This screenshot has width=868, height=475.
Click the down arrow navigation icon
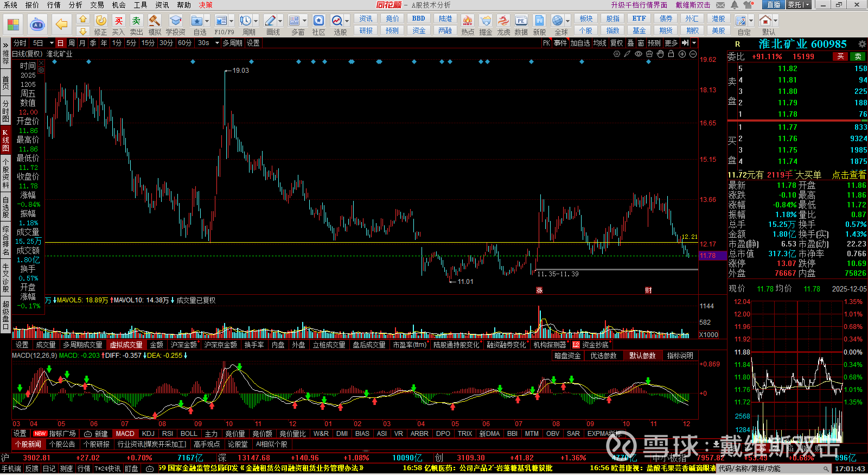pos(83,31)
